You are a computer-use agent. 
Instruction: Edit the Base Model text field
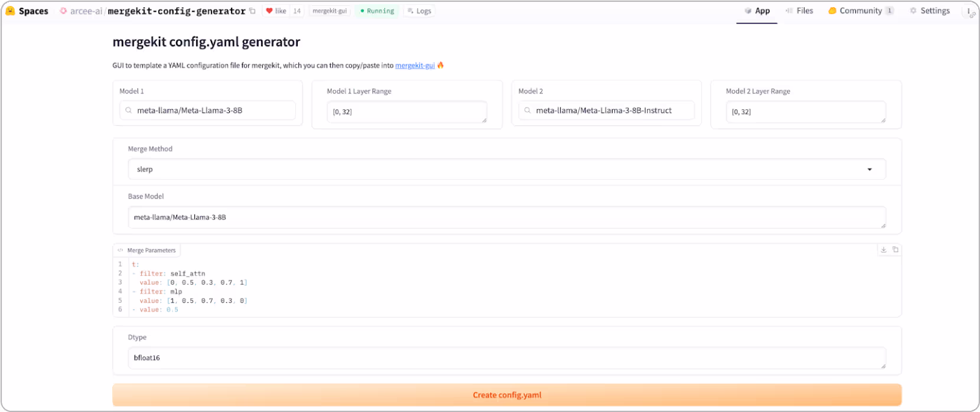tap(507, 217)
